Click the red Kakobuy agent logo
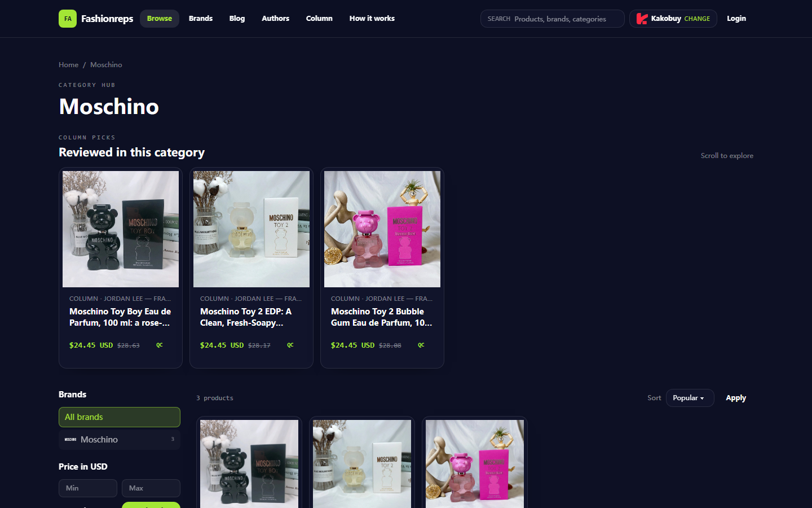 pos(642,19)
